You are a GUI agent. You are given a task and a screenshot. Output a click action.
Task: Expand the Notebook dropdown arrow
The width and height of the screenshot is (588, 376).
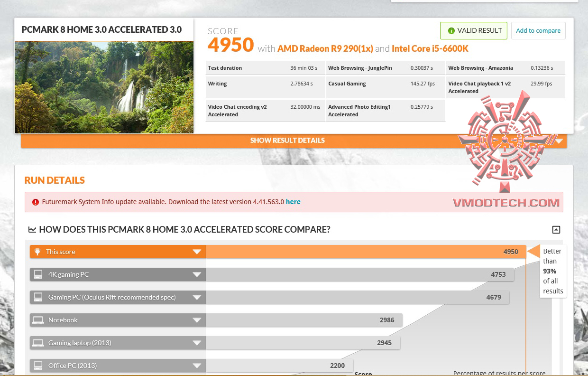point(197,320)
